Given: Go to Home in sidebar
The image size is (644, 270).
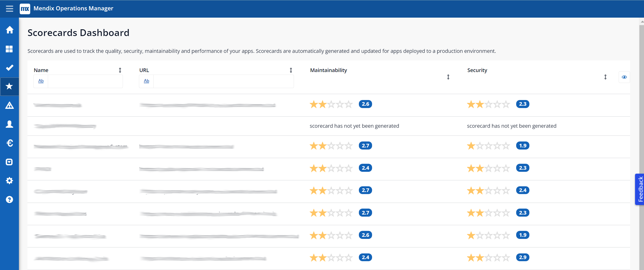Looking at the screenshot, I should (10, 30).
